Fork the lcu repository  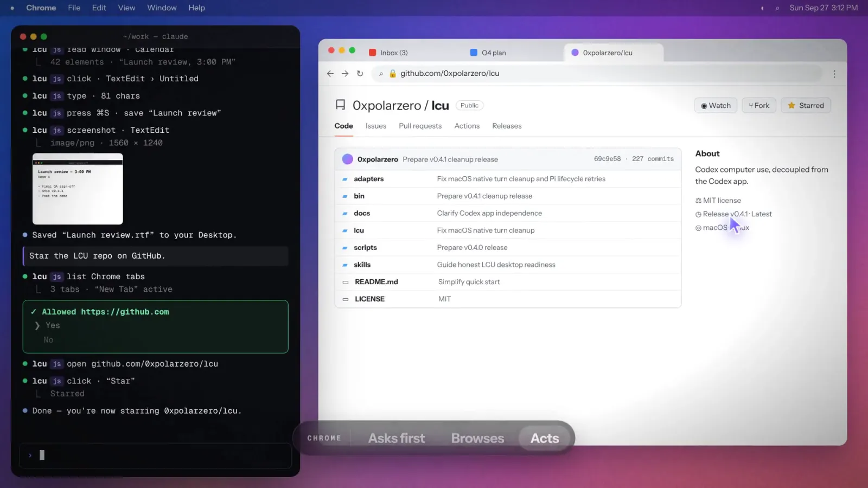pyautogui.click(x=759, y=105)
